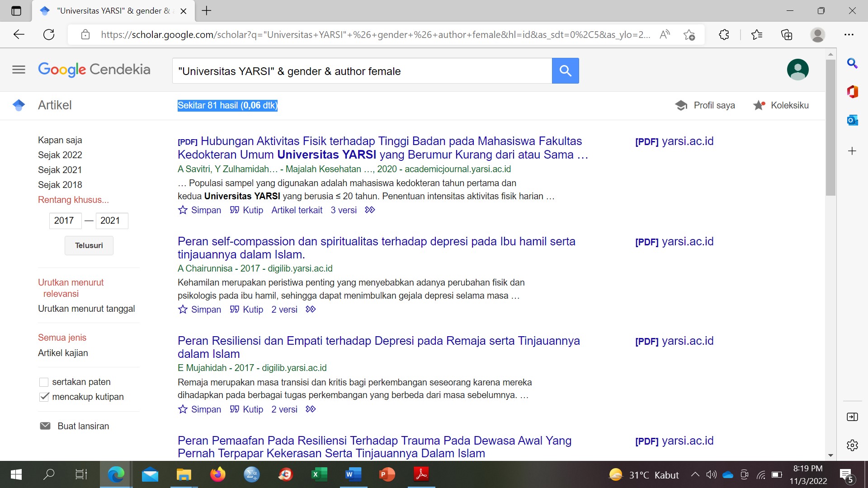Open Edge Settings and more menu

(x=849, y=35)
